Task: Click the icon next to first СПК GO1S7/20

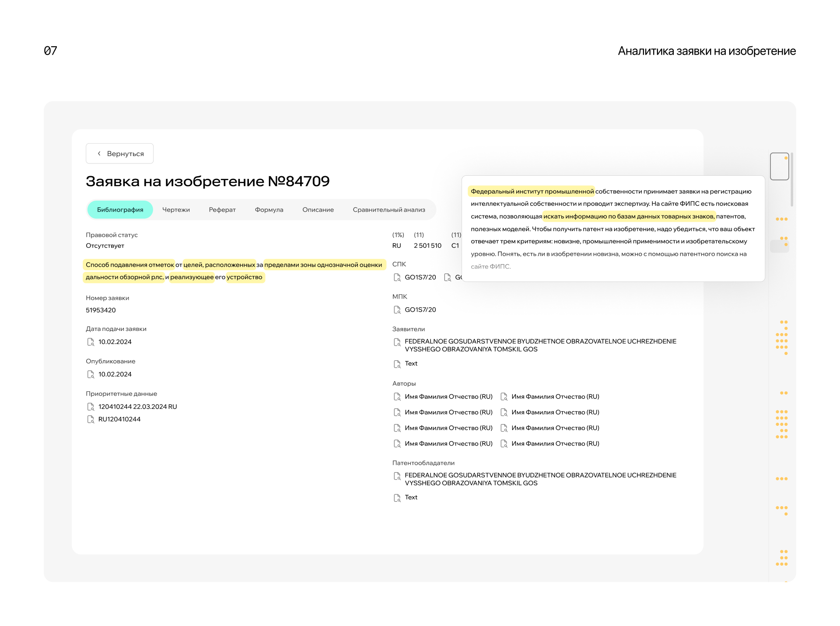Action: coord(397,277)
